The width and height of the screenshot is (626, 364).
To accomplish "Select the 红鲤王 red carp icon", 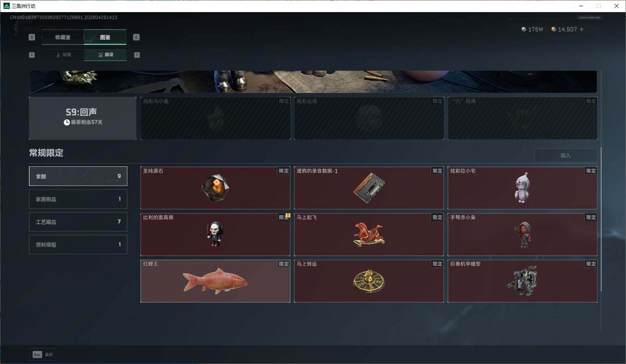I will tap(215, 281).
